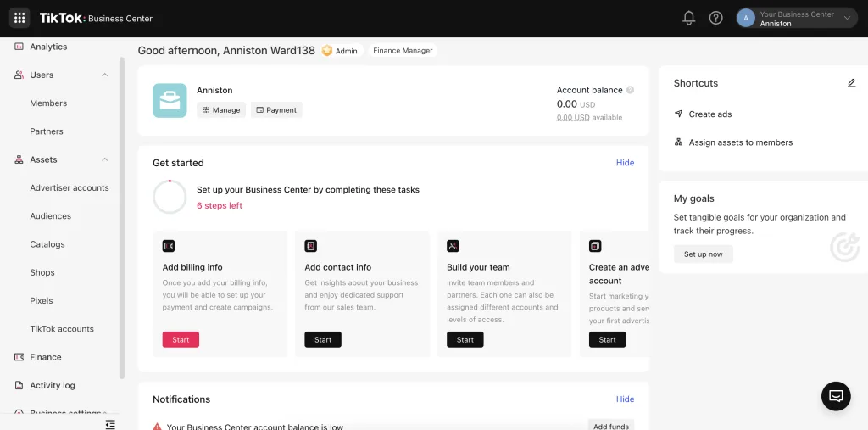Click the Finance wallet icon in sidebar
Image resolution: width=868 pixels, height=430 pixels.
[19, 357]
